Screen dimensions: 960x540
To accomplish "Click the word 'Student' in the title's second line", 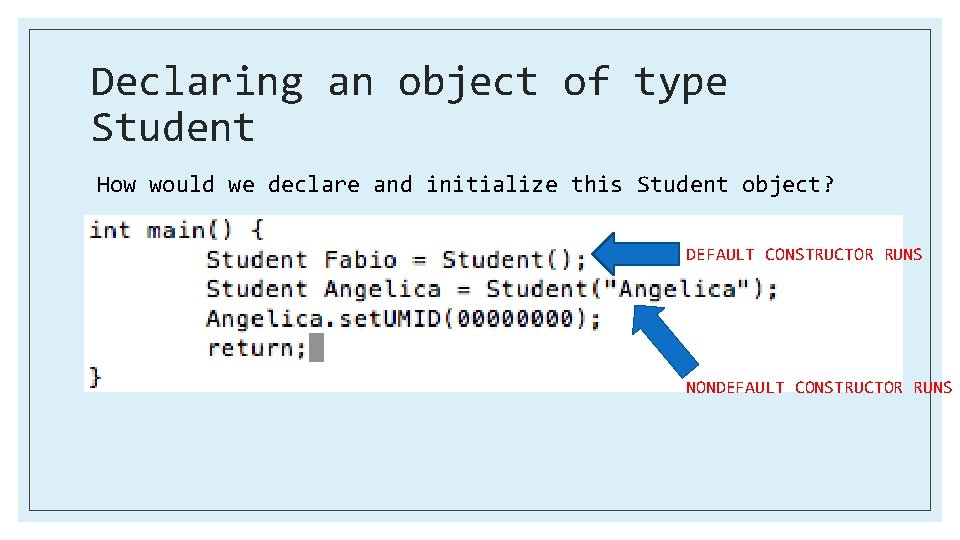I will (173, 128).
